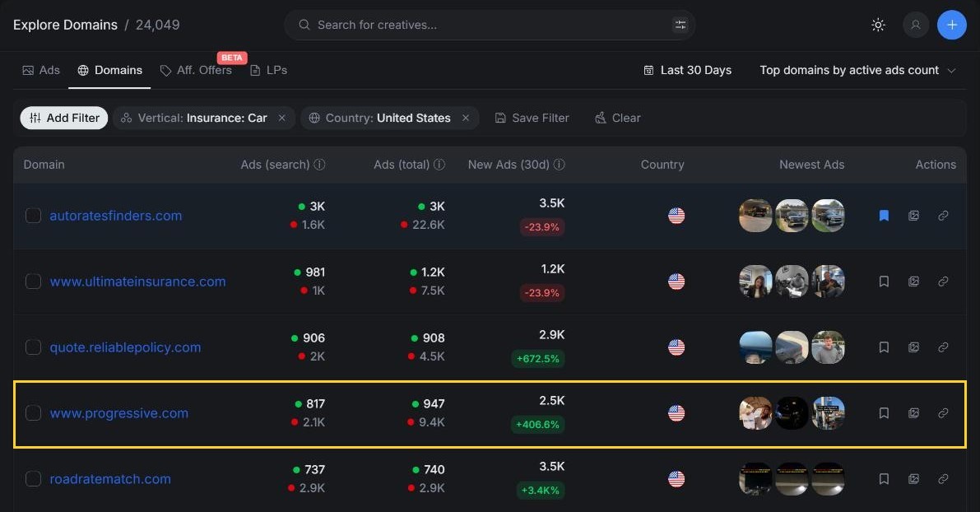View ads images for www.progressive.com
This screenshot has height=512, width=980.
(x=913, y=413)
